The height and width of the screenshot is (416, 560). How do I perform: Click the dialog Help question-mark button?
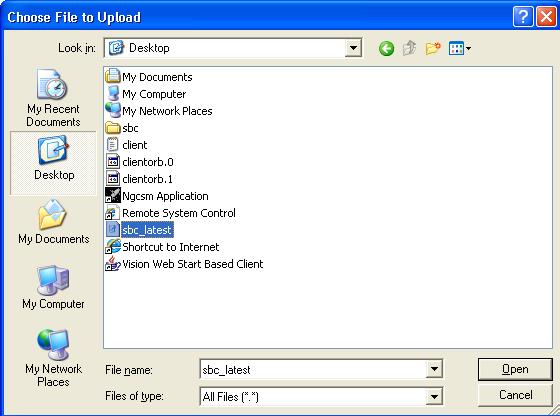coord(523,17)
